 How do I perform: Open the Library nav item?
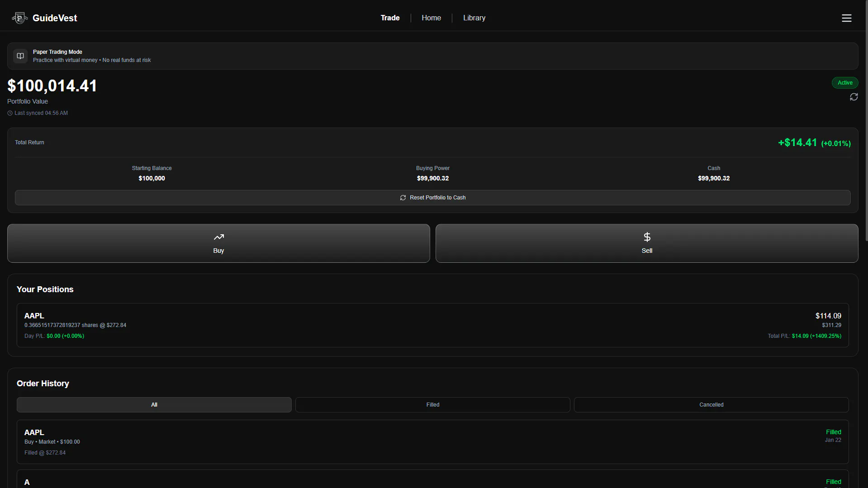point(474,18)
